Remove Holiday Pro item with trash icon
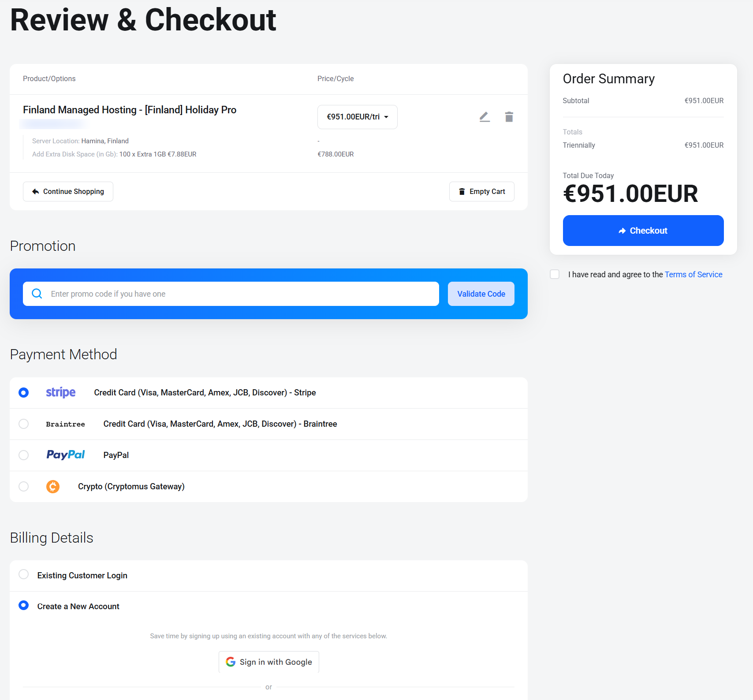753x700 pixels. click(509, 117)
